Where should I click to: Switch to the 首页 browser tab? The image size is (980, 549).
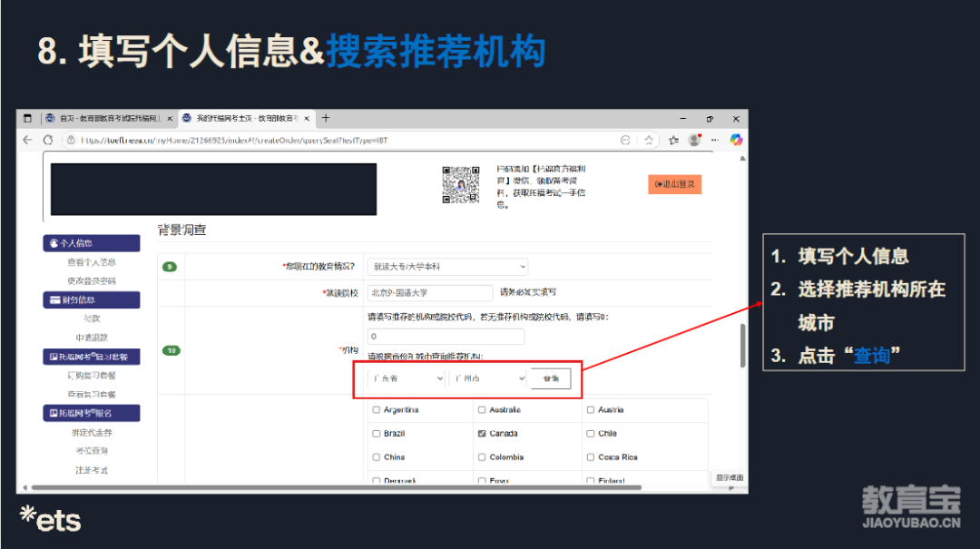coord(109,118)
